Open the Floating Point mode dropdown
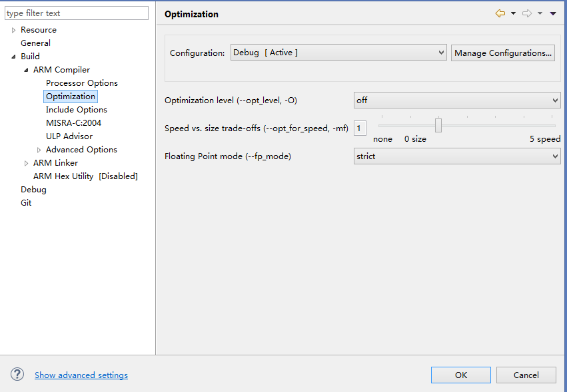Viewport: 567px width, 392px height. click(457, 156)
